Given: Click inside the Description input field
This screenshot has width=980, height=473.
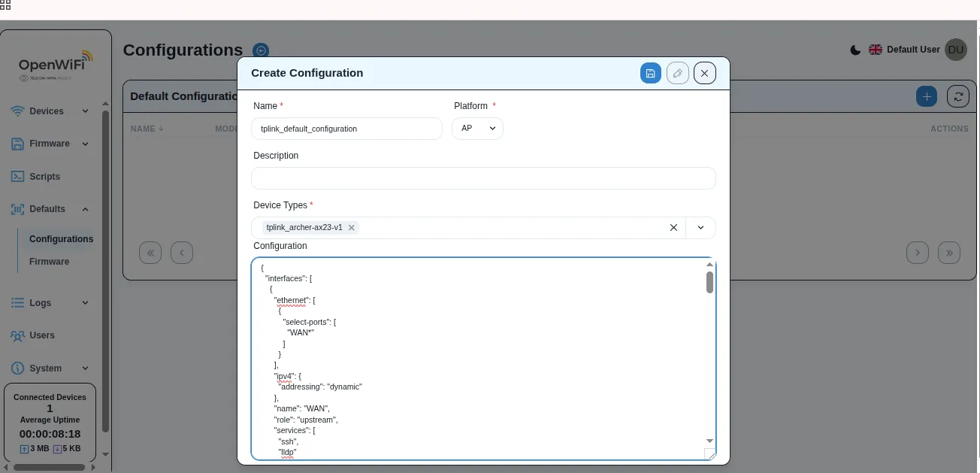Looking at the screenshot, I should 483,178.
